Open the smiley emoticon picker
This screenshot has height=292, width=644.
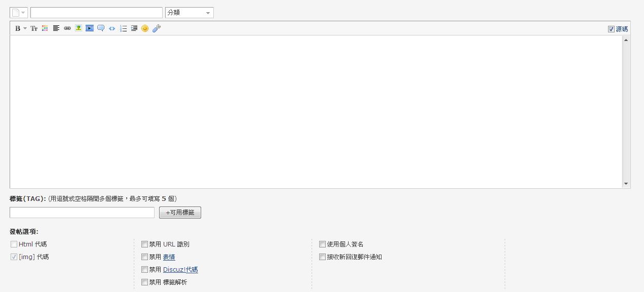click(x=145, y=28)
